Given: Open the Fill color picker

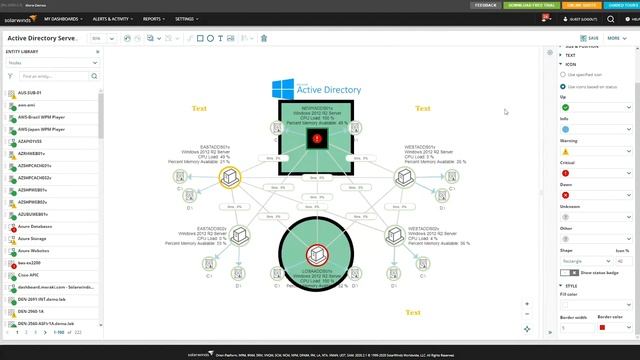Looking at the screenshot, I should pyautogui.click(x=596, y=304).
